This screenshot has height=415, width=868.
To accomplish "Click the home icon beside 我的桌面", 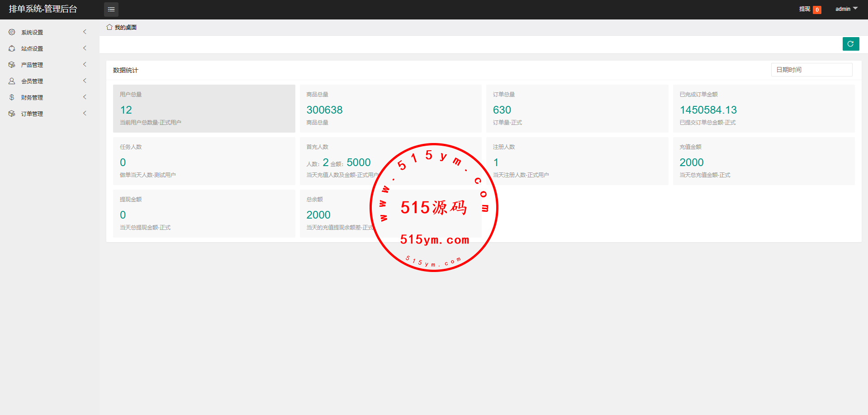I will (x=109, y=27).
